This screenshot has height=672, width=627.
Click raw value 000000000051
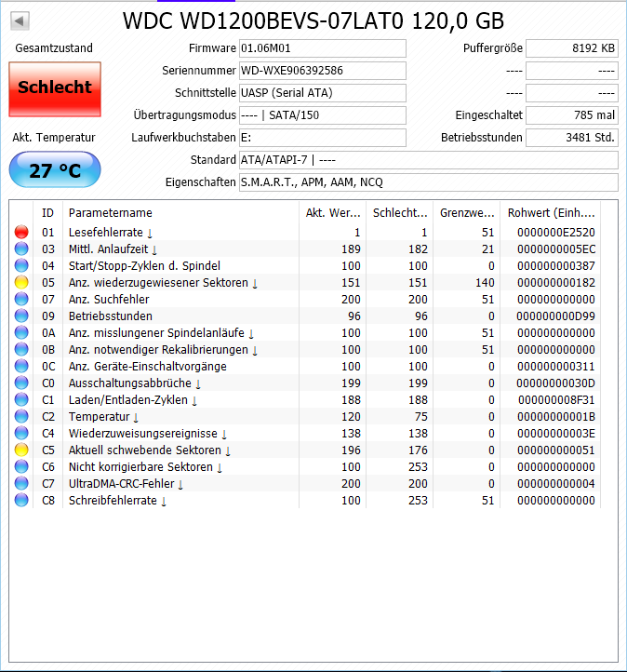(556, 450)
